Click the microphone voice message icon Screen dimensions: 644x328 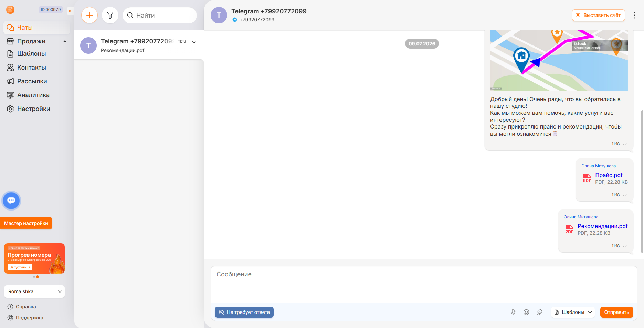513,312
